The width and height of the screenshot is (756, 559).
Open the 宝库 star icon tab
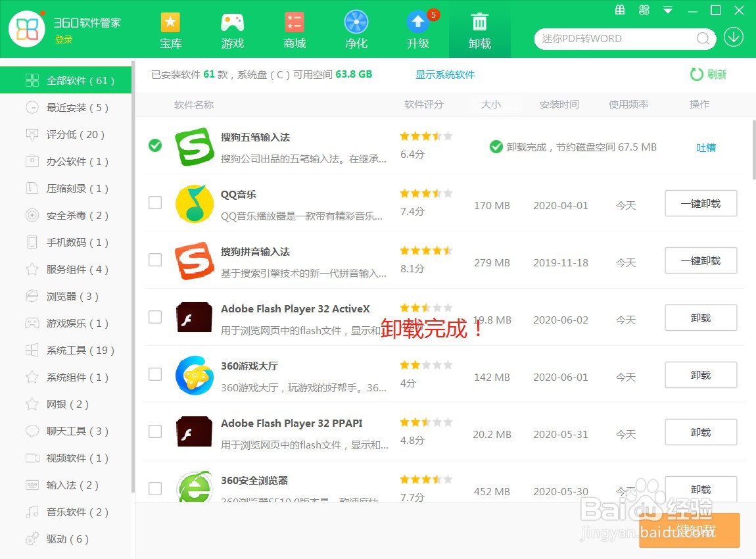pyautogui.click(x=171, y=30)
